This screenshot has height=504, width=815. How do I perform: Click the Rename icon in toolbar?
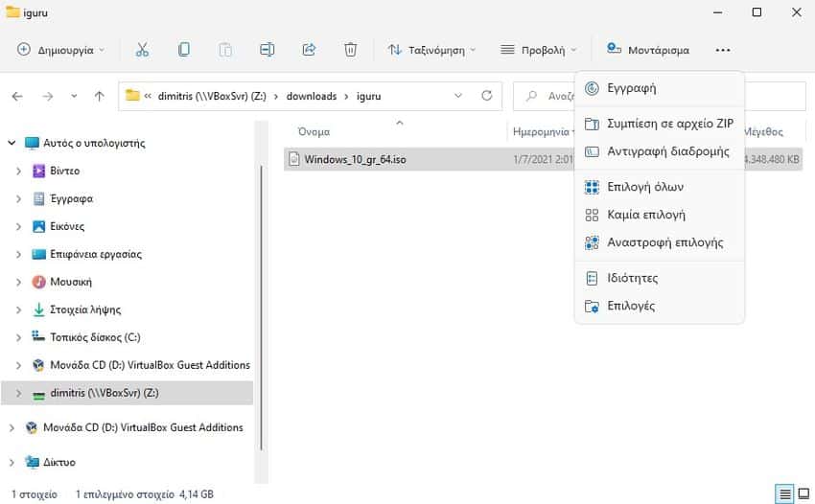pyautogui.click(x=268, y=50)
